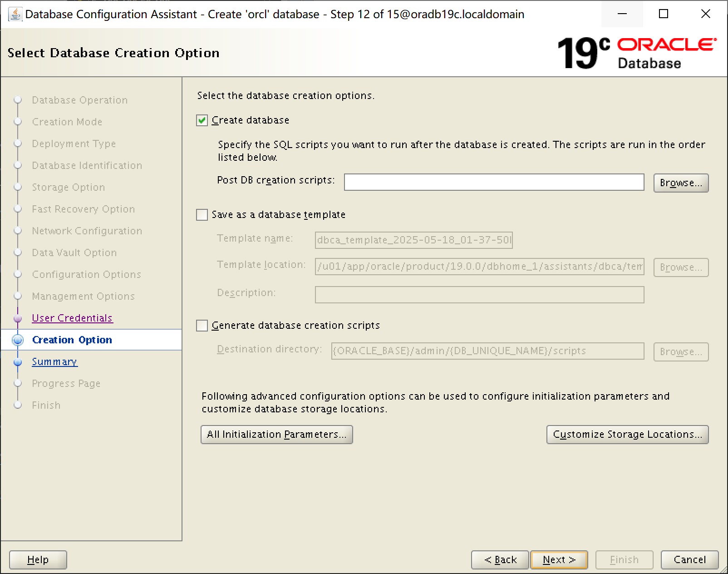728x574 pixels.
Task: Maximize the Database Configuration Assistant window
Action: (x=664, y=14)
